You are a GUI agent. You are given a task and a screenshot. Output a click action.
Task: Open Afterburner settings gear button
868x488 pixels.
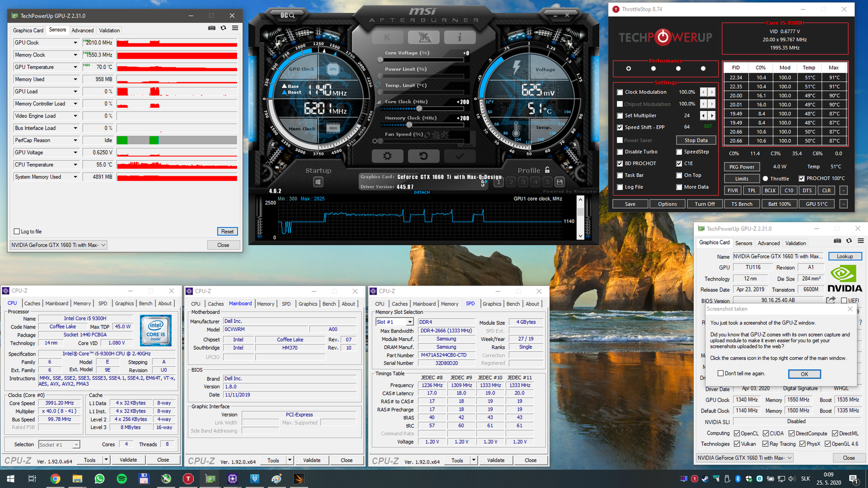point(387,156)
